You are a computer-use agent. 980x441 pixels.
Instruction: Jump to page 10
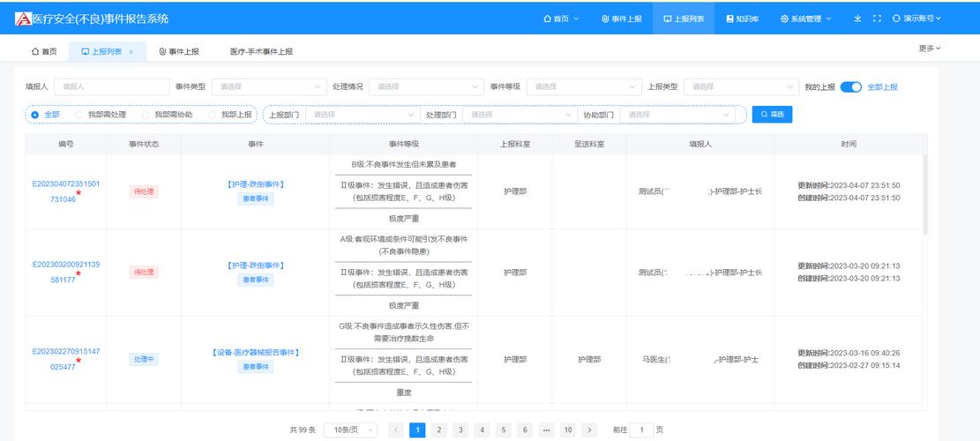pyautogui.click(x=567, y=430)
